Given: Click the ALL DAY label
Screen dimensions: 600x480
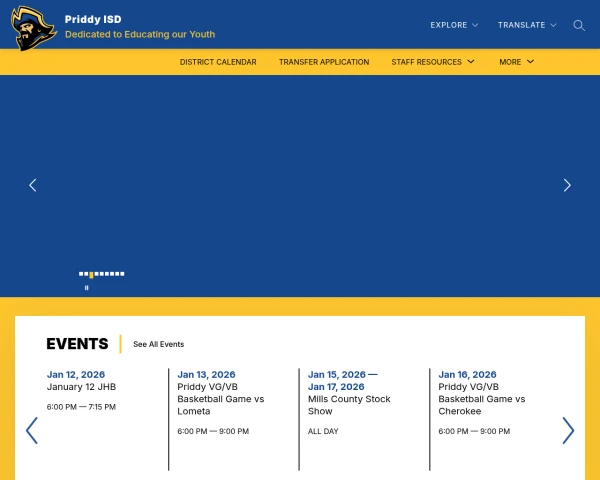Looking at the screenshot, I should click(323, 431).
